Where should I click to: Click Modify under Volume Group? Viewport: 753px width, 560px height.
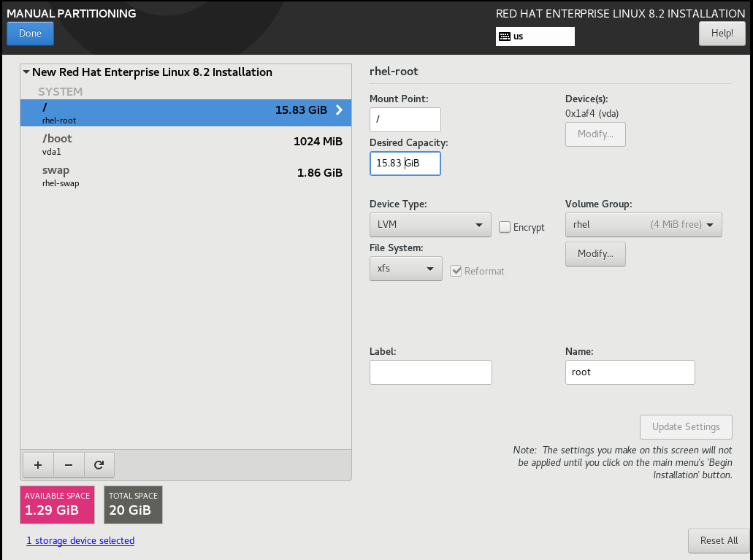[595, 254]
